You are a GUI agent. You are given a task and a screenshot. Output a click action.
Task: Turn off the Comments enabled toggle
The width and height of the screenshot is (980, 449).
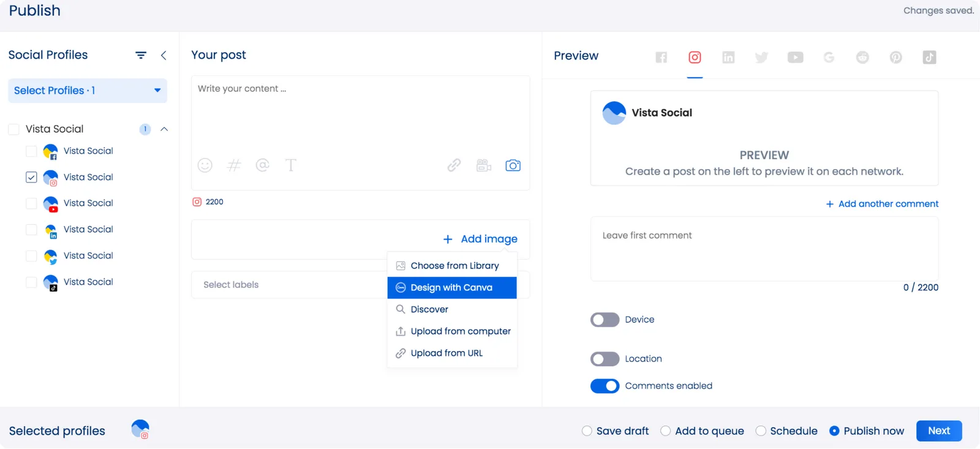point(605,386)
